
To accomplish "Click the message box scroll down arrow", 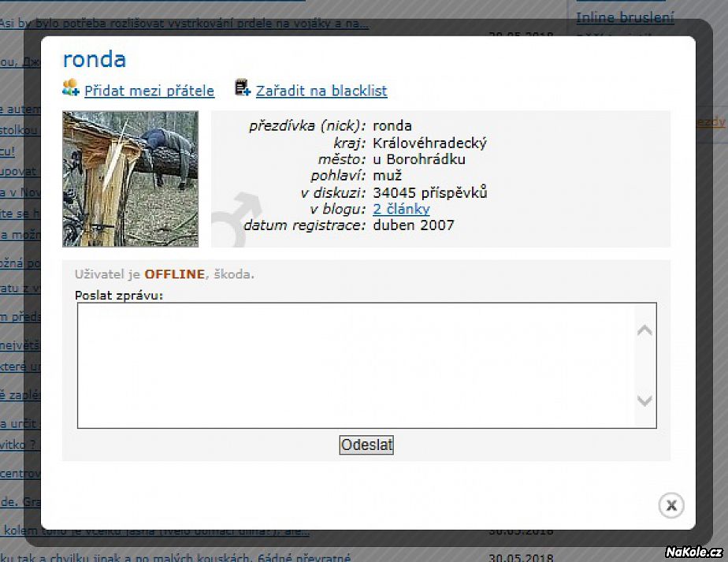I will (x=644, y=400).
